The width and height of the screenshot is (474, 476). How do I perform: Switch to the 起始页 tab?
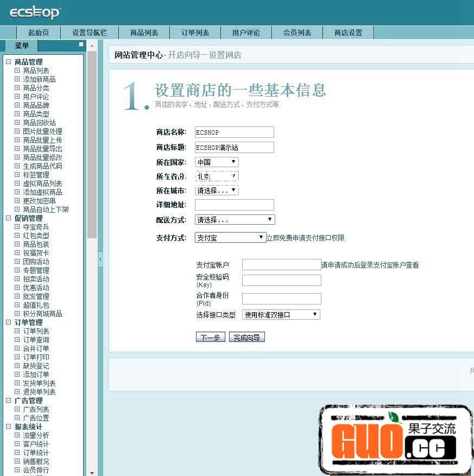[x=39, y=33]
